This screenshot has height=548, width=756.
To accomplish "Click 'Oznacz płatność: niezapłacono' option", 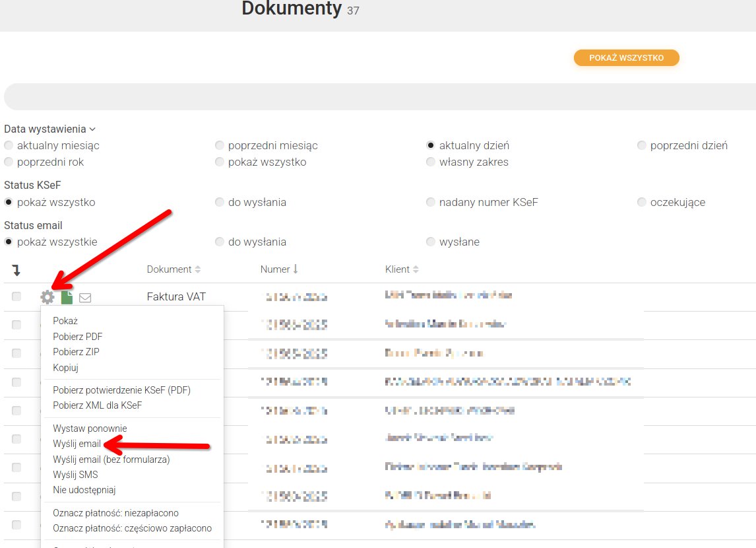I will coord(115,513).
